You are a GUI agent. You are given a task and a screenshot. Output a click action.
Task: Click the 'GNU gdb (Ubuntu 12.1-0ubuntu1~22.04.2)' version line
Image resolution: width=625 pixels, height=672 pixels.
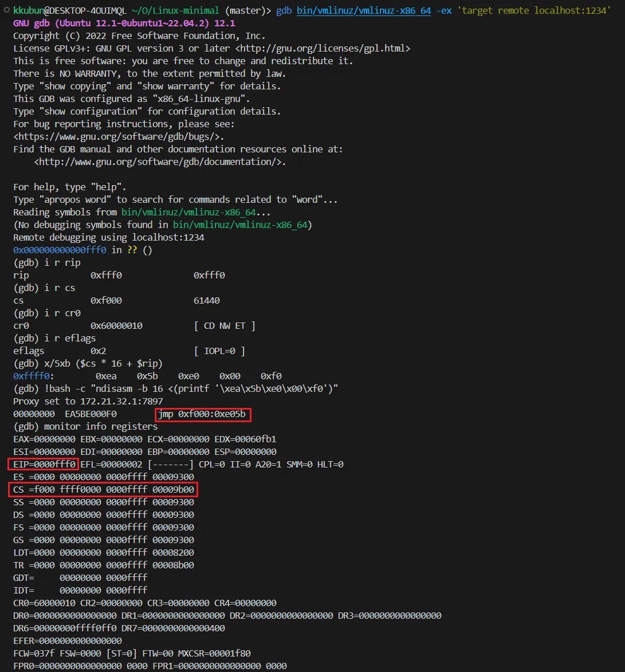pos(124,23)
